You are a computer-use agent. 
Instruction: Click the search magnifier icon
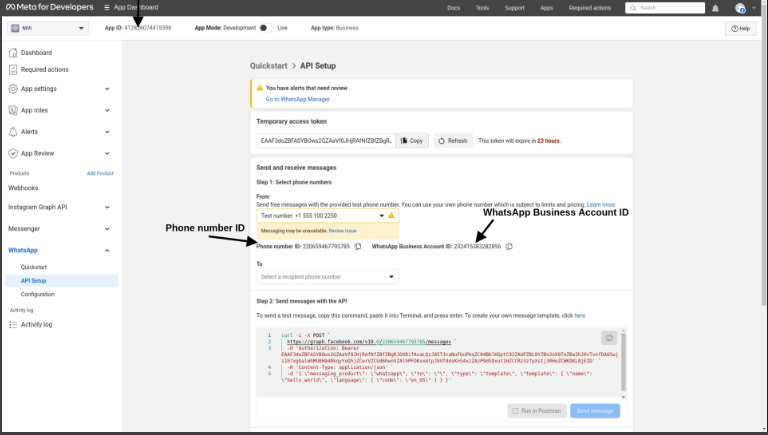tap(633, 8)
